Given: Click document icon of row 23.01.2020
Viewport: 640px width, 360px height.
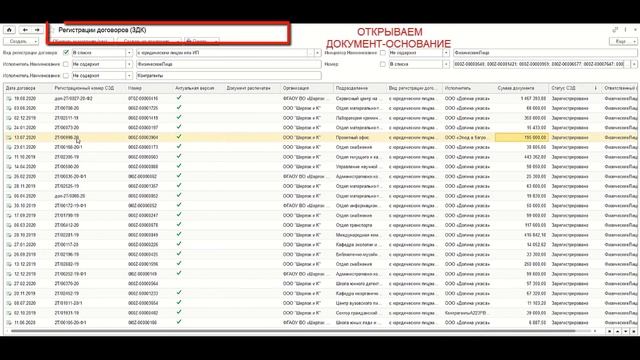Looking at the screenshot, I should 9,147.
